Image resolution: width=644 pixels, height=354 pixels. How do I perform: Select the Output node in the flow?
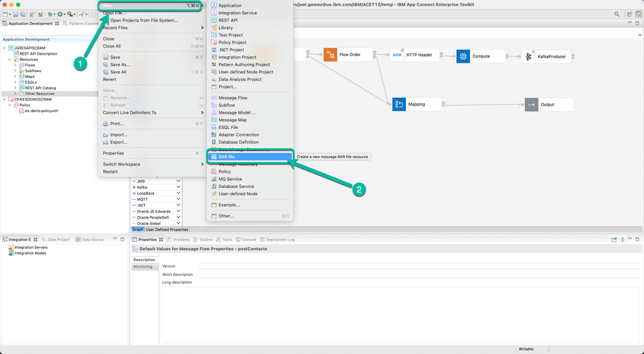[x=550, y=104]
